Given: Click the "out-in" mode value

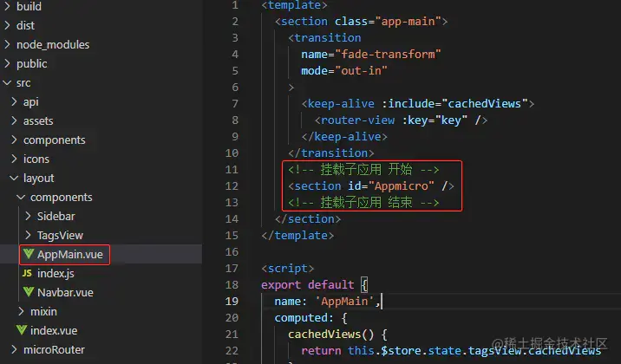Looking at the screenshot, I should point(361,70).
